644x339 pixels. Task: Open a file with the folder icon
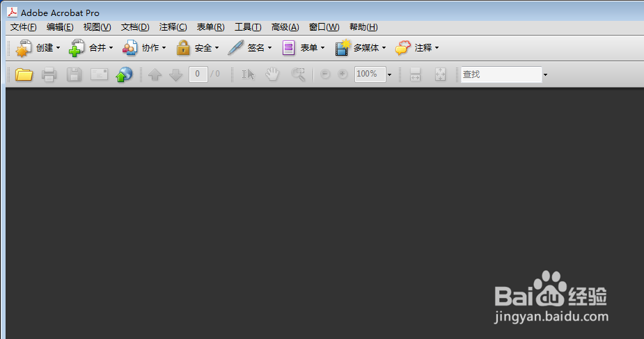(24, 74)
